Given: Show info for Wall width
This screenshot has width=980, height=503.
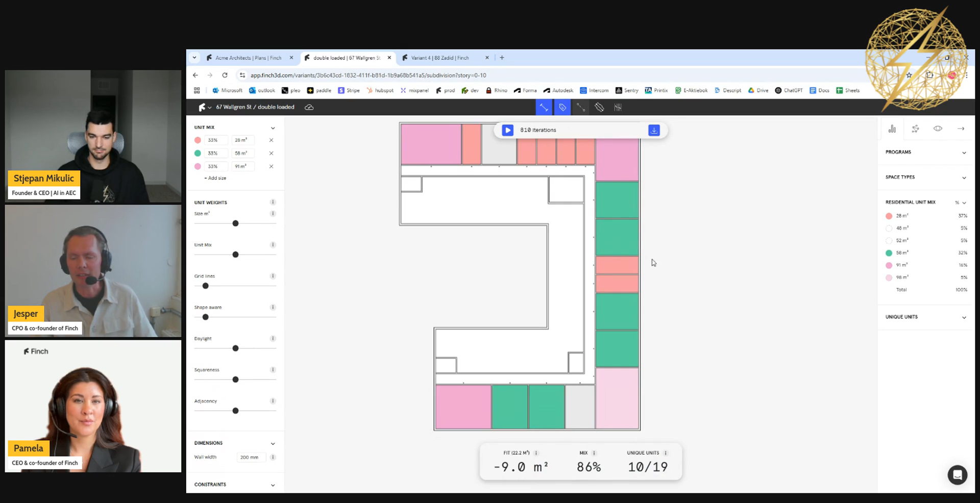Looking at the screenshot, I should [273, 458].
